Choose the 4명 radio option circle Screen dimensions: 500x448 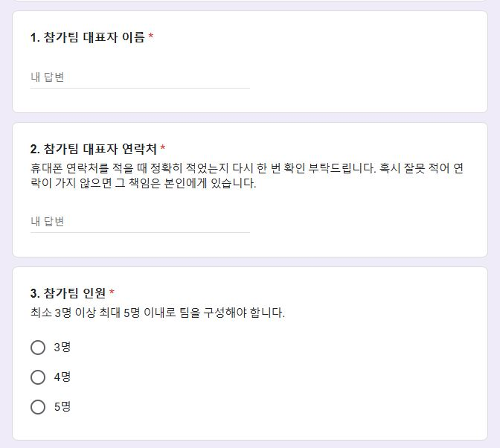click(x=38, y=377)
